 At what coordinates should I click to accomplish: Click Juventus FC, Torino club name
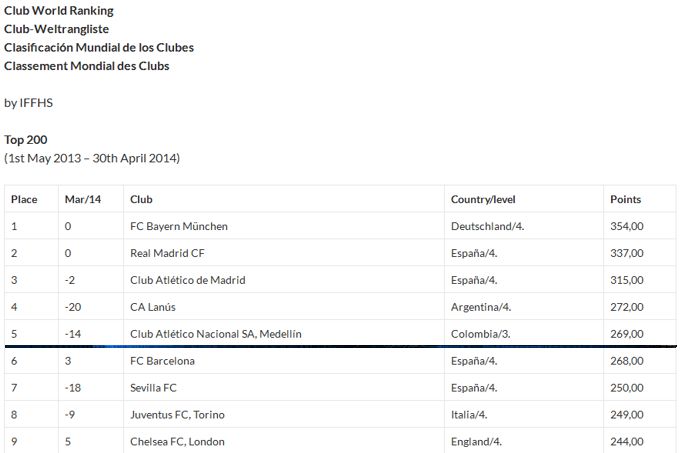tap(177, 415)
